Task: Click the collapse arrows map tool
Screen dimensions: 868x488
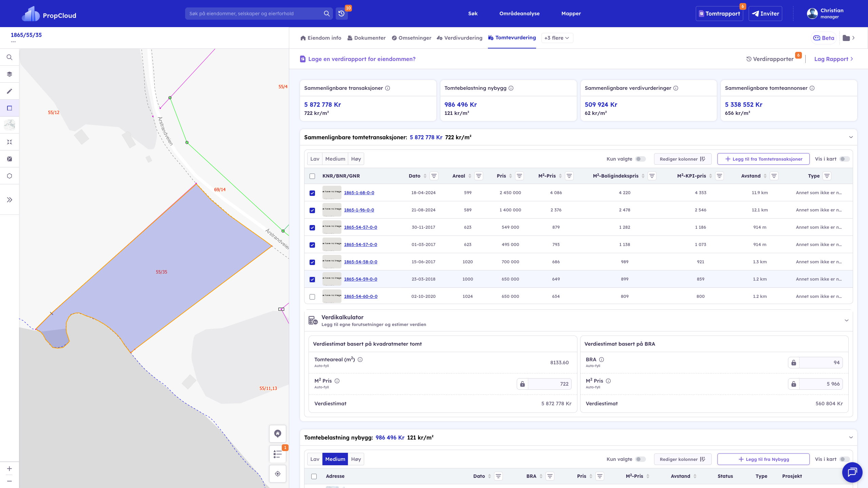Action: (9, 142)
